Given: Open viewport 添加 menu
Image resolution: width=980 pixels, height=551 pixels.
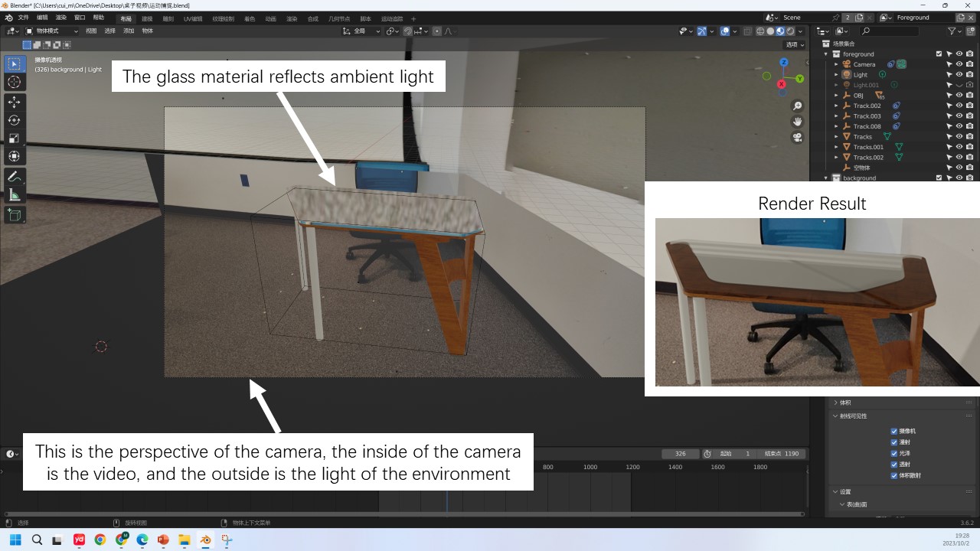Looking at the screenshot, I should (x=129, y=31).
